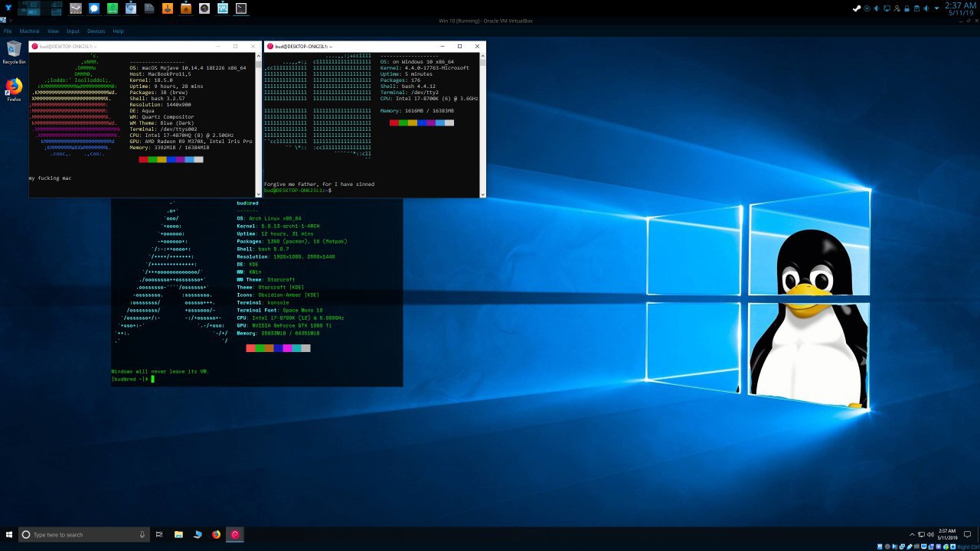Image resolution: width=980 pixels, height=551 pixels.
Task: Maximize the left macOS neofetch terminal window
Action: [x=235, y=46]
